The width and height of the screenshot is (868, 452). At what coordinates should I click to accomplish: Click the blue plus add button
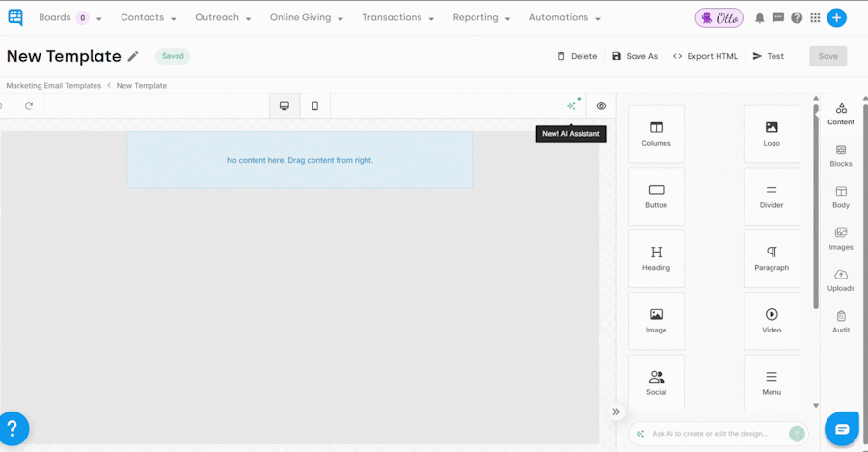836,17
